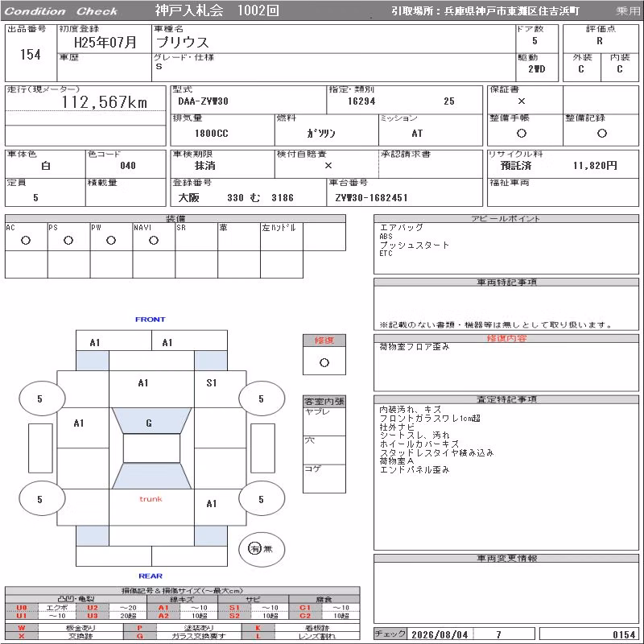The height and width of the screenshot is (644, 644).
Task: Select the inspection status 抹消
Action: point(205,166)
